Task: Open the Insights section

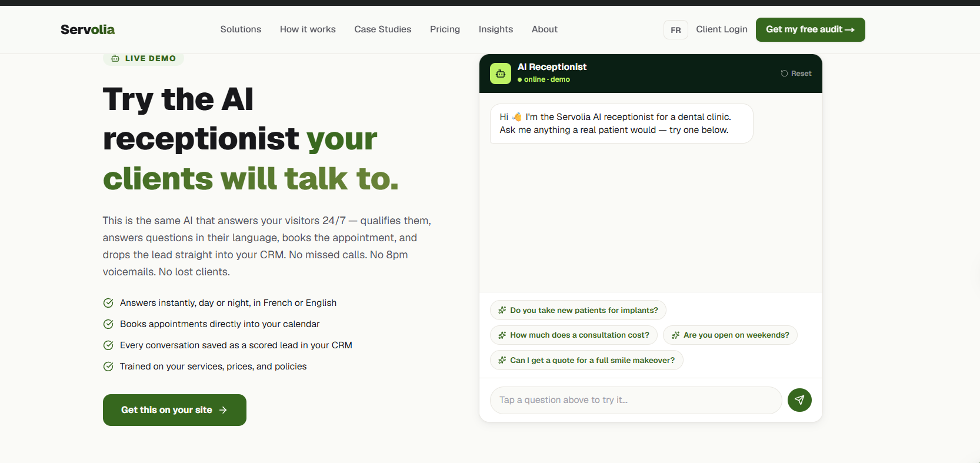Action: [496, 29]
